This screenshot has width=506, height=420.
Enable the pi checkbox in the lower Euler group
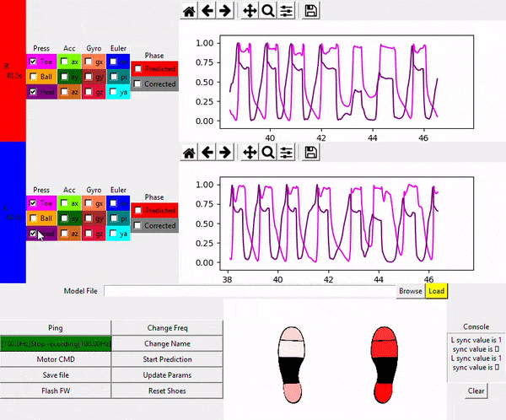coord(113,218)
